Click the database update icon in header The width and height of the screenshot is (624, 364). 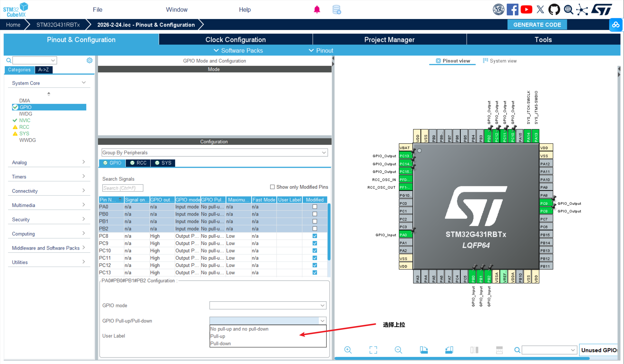[x=337, y=10]
